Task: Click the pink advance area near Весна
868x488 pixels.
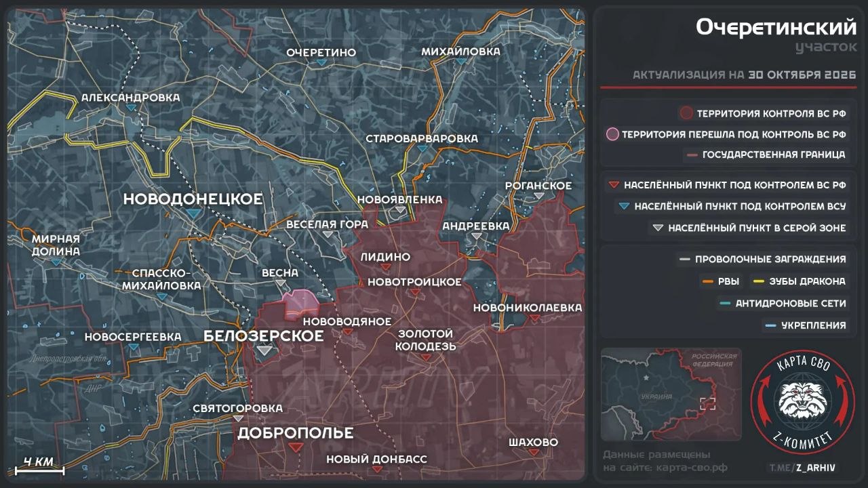Action: 300,302
